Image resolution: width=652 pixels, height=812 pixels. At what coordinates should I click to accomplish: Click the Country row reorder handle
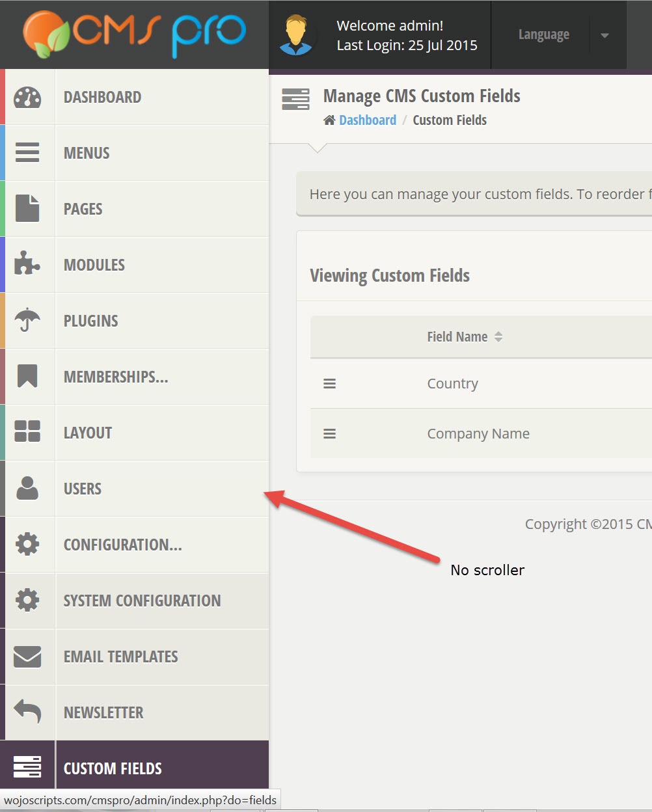[x=330, y=384]
